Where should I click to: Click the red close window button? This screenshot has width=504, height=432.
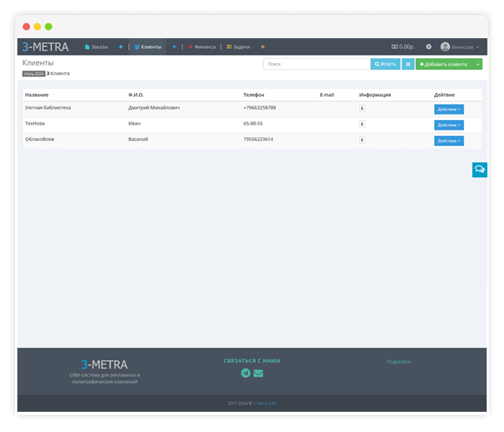click(x=27, y=27)
